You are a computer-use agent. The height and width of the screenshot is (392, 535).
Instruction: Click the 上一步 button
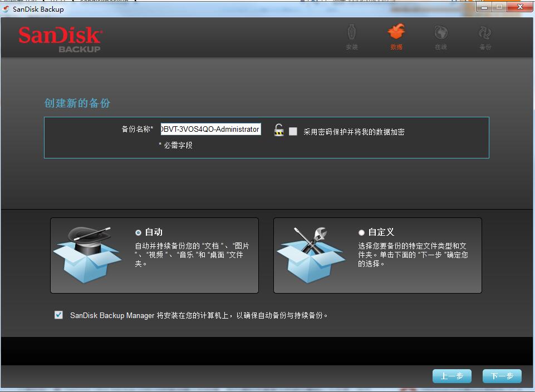451,376
